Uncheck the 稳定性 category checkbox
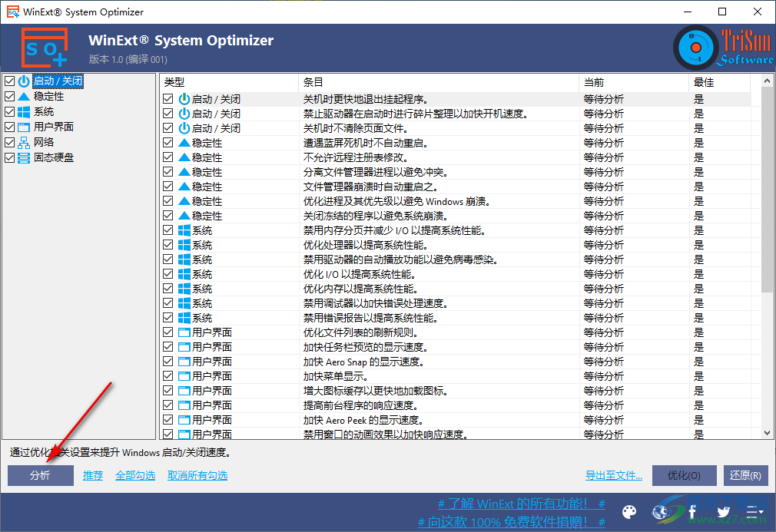The image size is (776, 532). 8,96
